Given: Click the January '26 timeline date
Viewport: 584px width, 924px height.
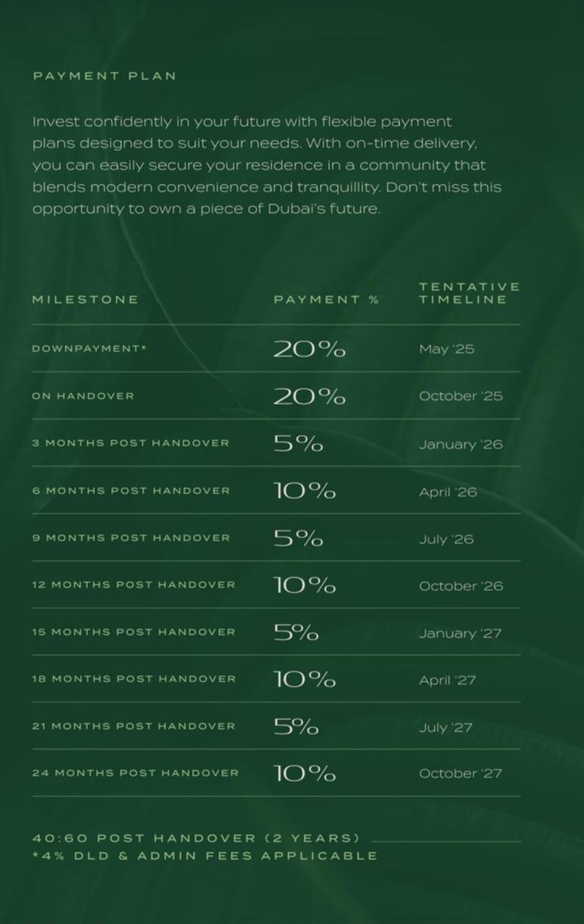Looking at the screenshot, I should (461, 445).
